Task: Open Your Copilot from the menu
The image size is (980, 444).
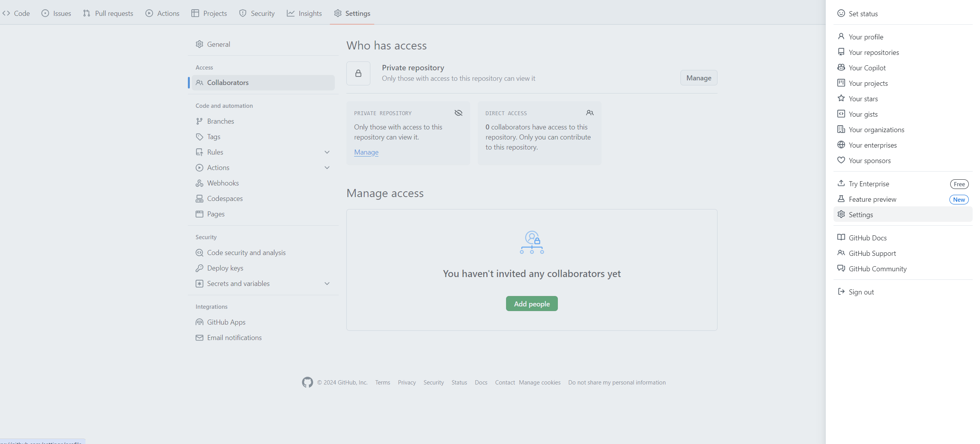Action: pos(867,68)
